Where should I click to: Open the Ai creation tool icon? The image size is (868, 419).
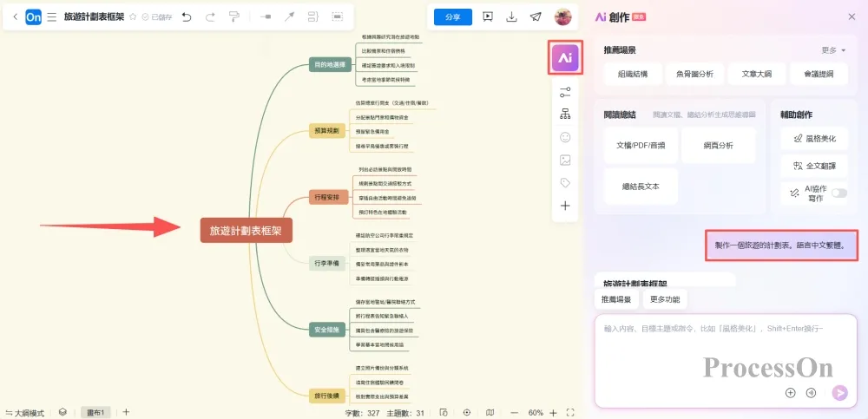point(565,57)
